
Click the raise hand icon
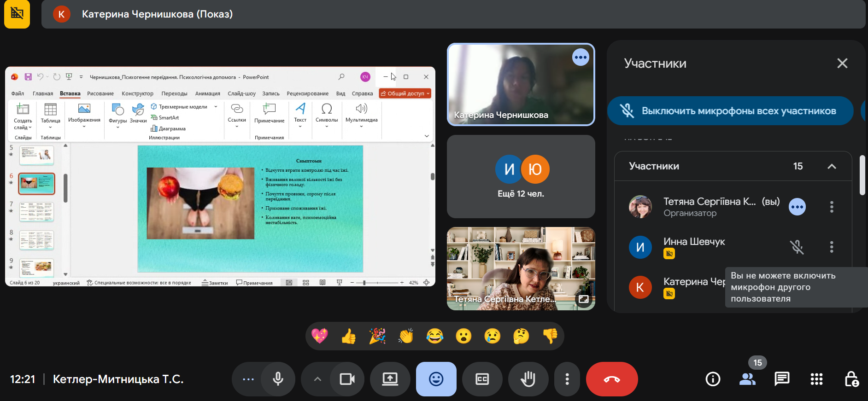coord(528,379)
